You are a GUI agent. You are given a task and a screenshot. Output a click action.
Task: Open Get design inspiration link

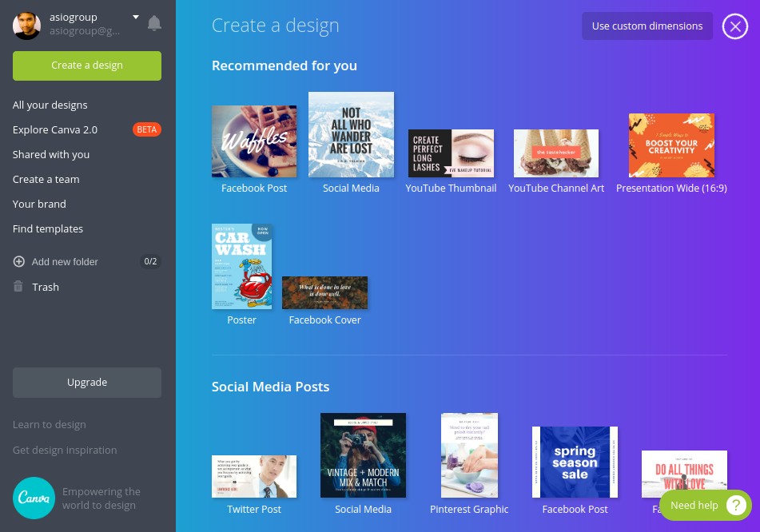pyautogui.click(x=65, y=450)
